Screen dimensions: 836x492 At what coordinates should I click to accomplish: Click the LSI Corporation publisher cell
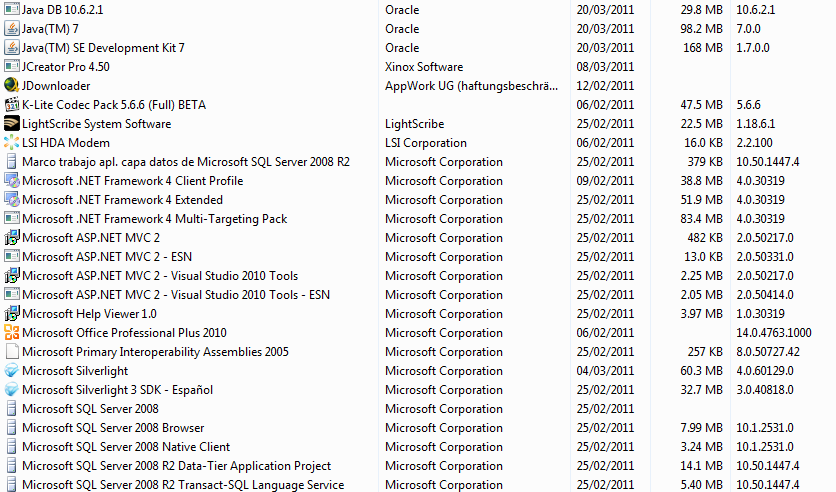click(x=425, y=143)
